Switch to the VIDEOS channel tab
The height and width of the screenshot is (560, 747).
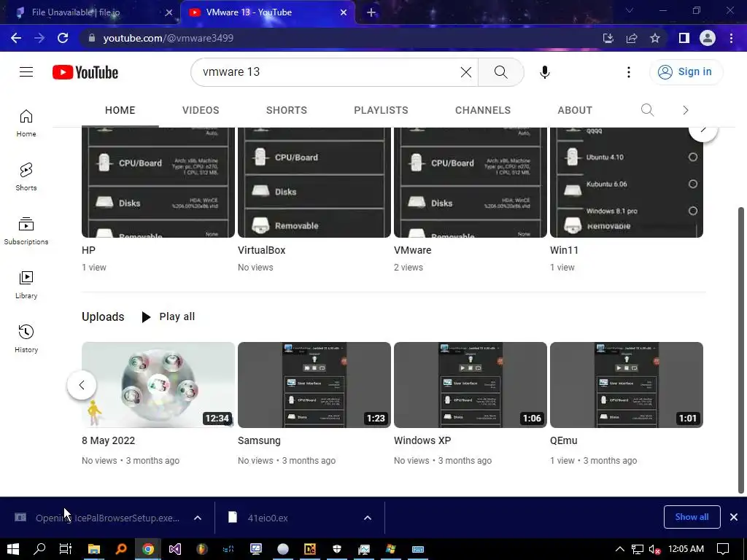(x=201, y=110)
